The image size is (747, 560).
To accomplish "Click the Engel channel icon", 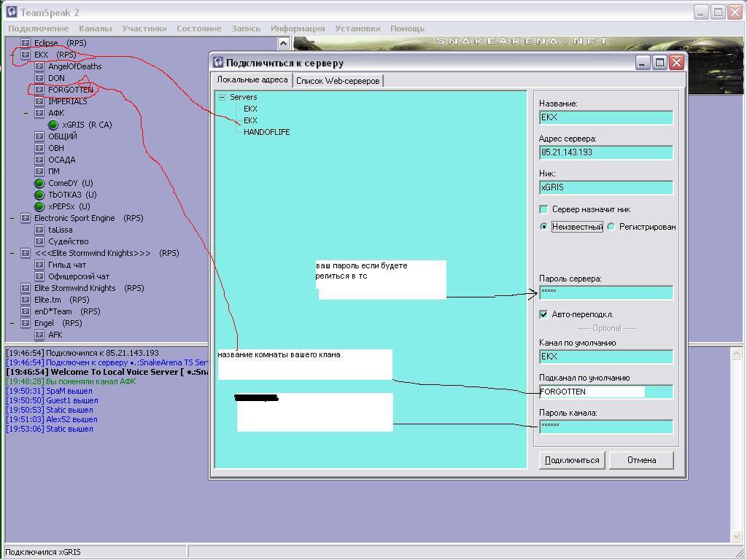I will pyautogui.click(x=26, y=323).
